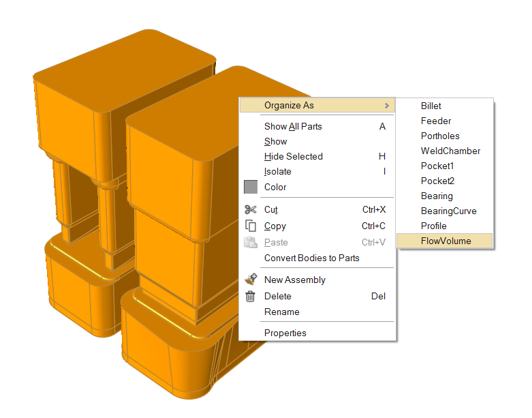The image size is (532, 418).
Task: Organize selection as Pocket2
Action: click(x=437, y=181)
